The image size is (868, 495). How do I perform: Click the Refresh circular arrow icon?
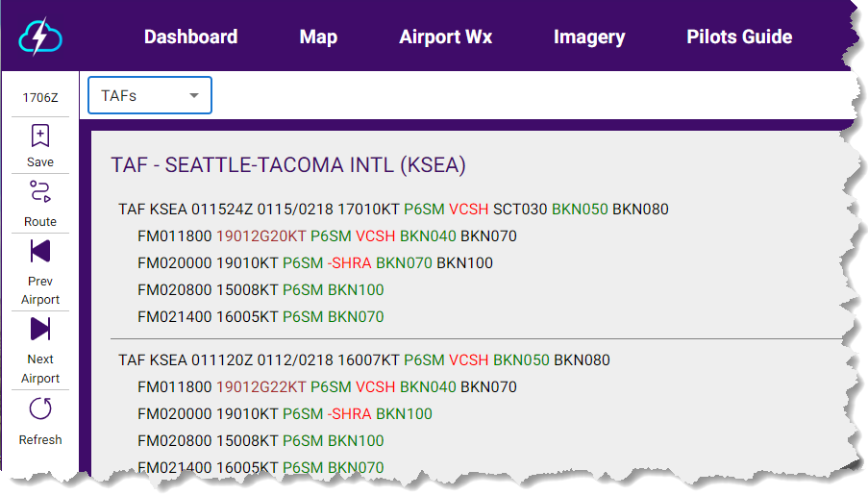(40, 409)
